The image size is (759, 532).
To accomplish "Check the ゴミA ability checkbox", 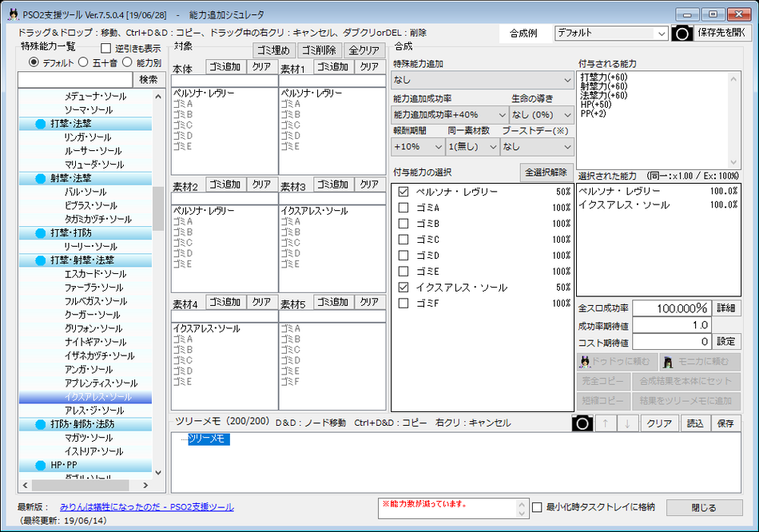I will 403,208.
